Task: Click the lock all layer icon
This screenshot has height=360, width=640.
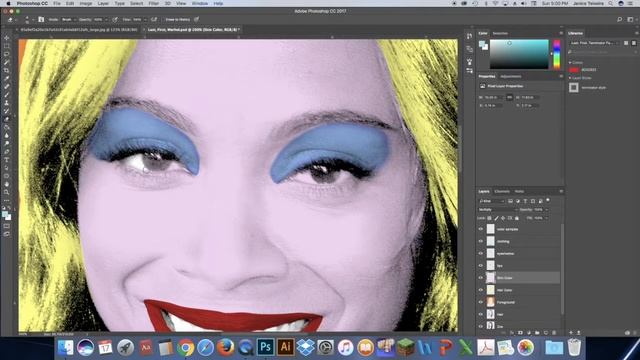Action: (517, 218)
